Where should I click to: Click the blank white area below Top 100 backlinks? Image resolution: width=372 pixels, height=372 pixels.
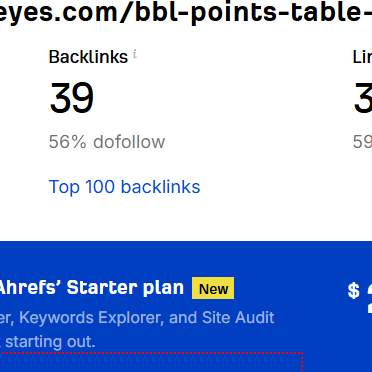(186, 218)
